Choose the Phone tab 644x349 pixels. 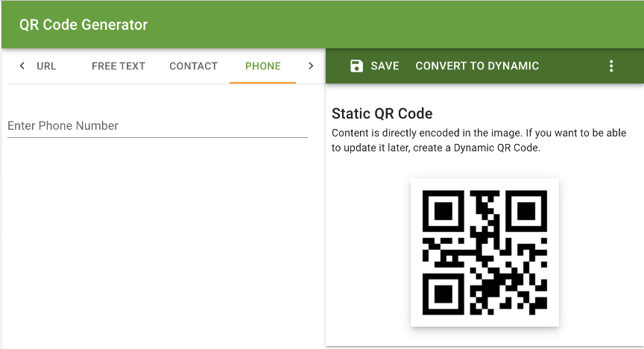(x=263, y=66)
